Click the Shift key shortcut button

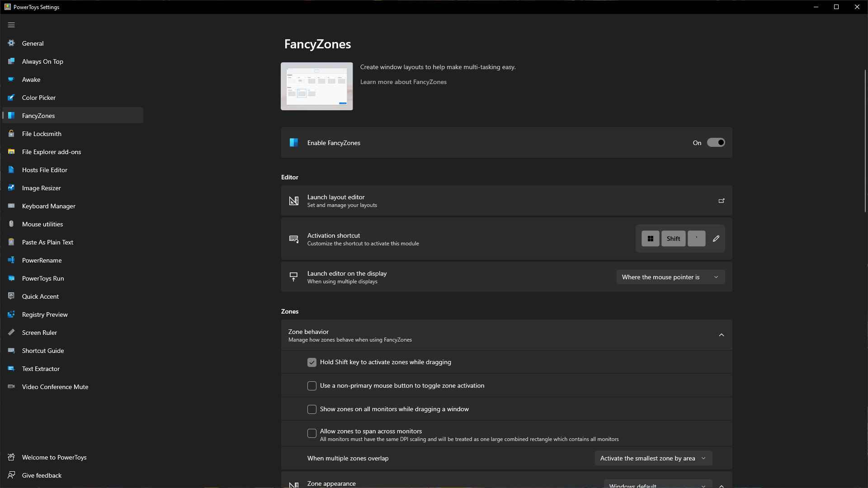[x=673, y=239]
